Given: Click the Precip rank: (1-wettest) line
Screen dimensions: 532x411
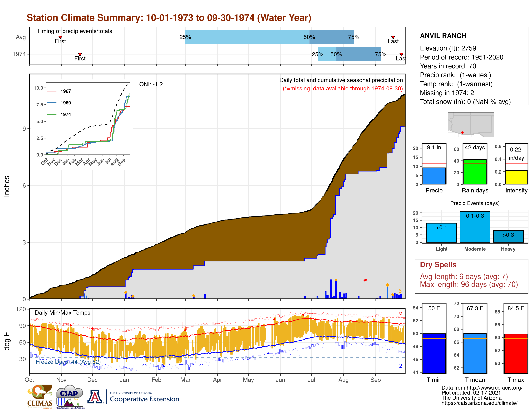Looking at the screenshot, I should pos(455,75).
